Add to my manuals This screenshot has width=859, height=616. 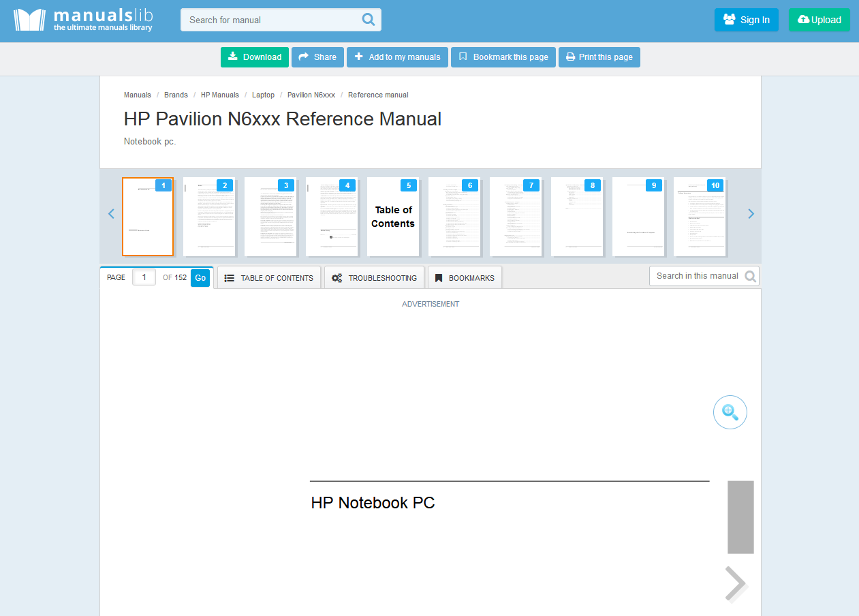click(x=397, y=57)
